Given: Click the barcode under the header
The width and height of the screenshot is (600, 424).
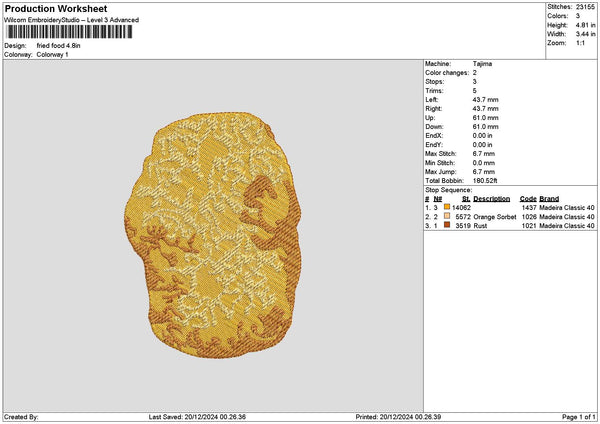Looking at the screenshot, I should point(69,32).
